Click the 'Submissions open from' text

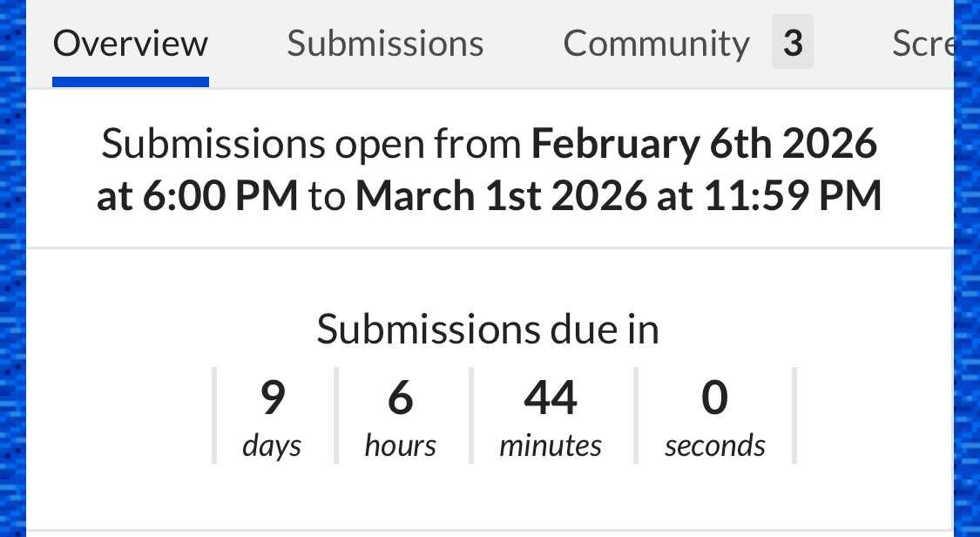[x=315, y=144]
